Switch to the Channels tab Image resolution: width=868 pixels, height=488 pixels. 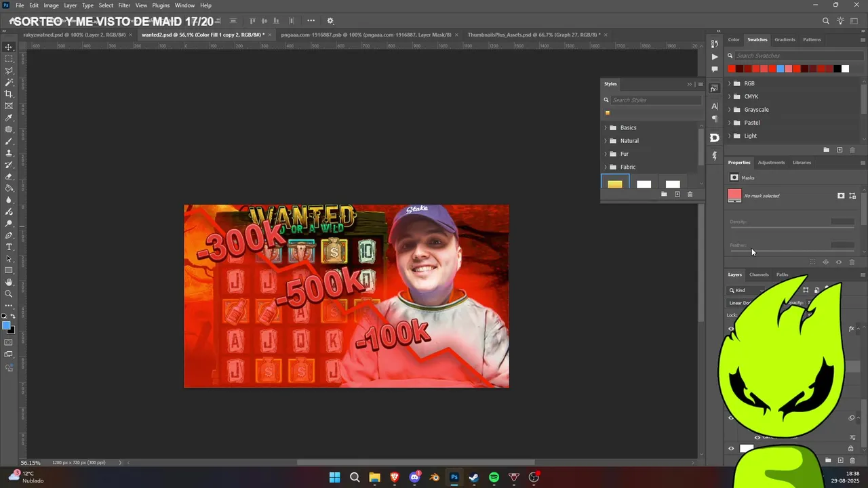(x=759, y=274)
